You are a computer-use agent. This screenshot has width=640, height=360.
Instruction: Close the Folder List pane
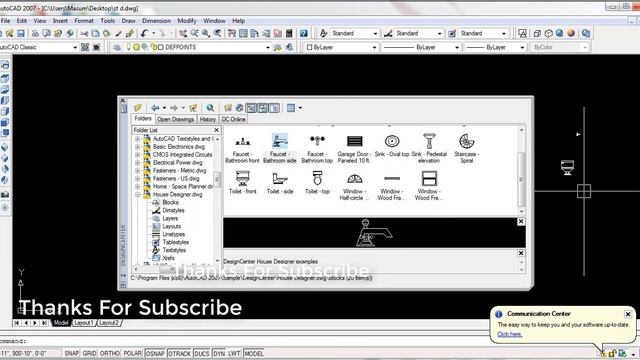coord(216,130)
